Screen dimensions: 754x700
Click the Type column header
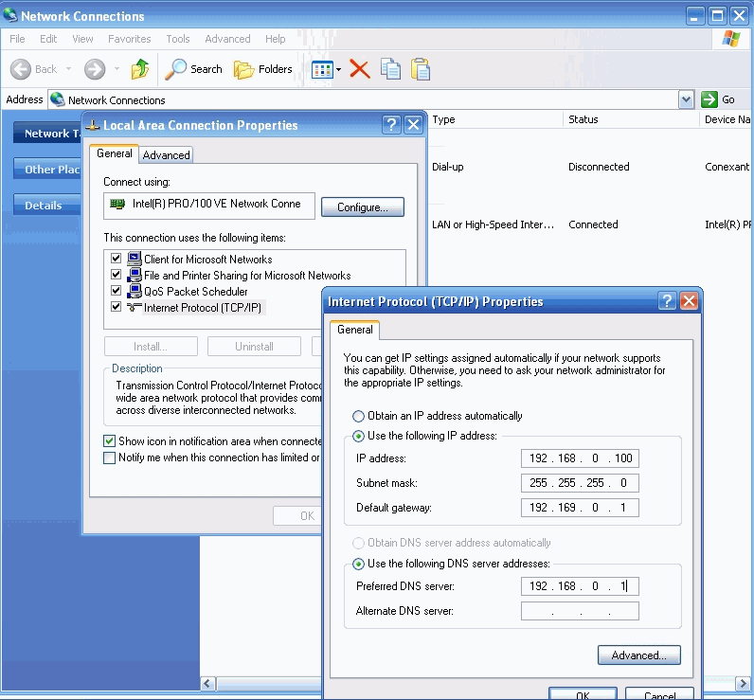495,119
